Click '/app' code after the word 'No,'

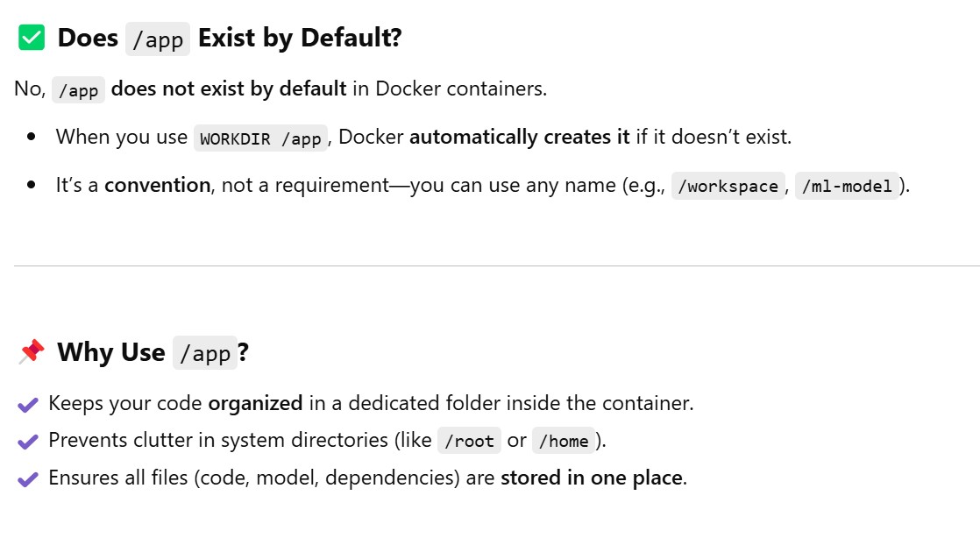pyautogui.click(x=78, y=90)
